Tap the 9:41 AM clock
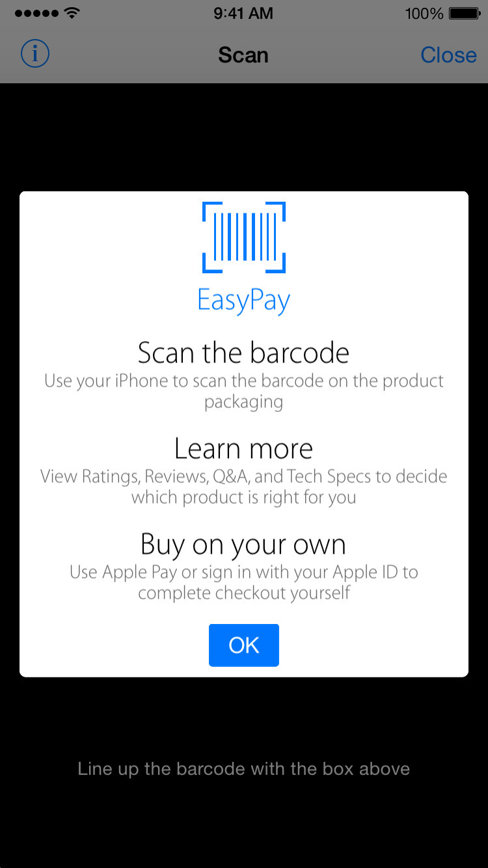Viewport: 488px width, 868px height. click(243, 14)
